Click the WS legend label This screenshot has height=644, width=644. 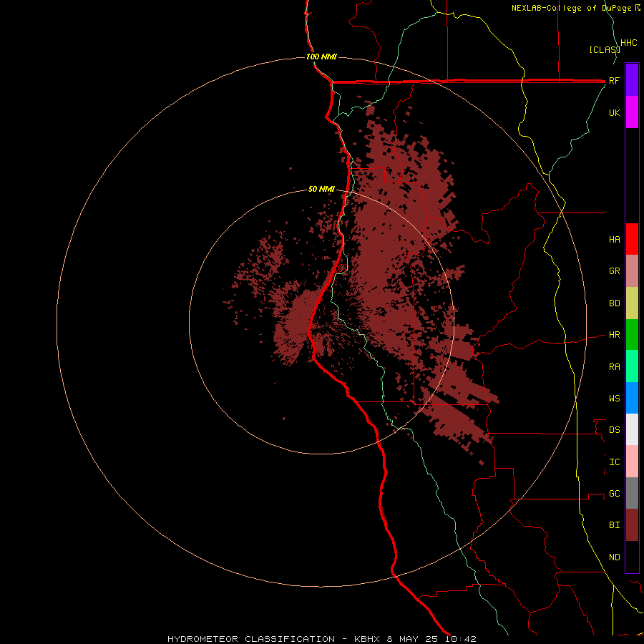click(614, 399)
